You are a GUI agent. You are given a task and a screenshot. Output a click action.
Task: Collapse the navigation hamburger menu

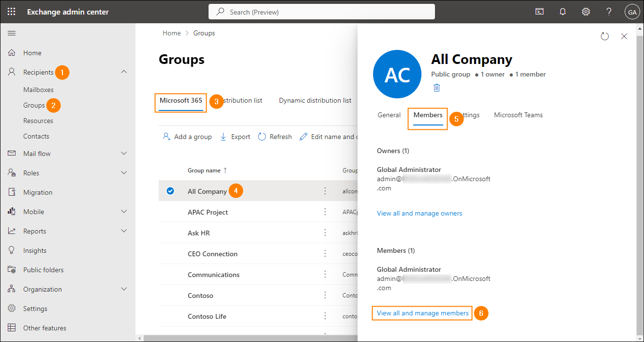coord(12,33)
